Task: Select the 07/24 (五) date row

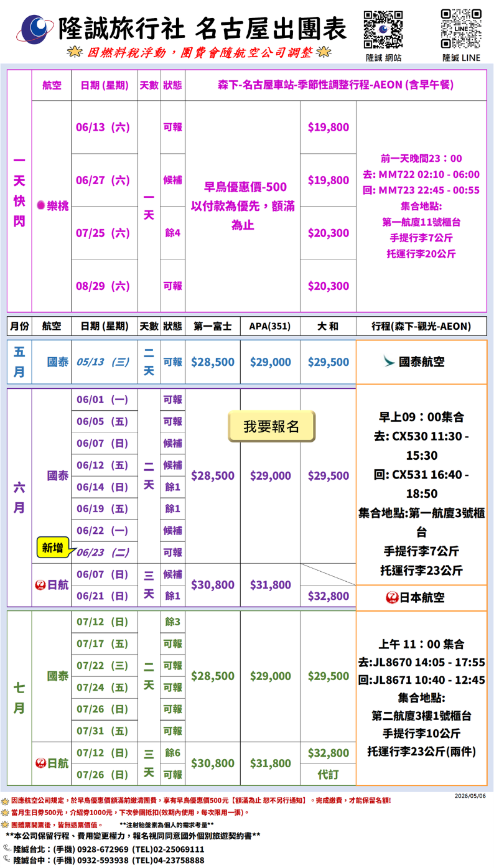Action: (x=103, y=687)
